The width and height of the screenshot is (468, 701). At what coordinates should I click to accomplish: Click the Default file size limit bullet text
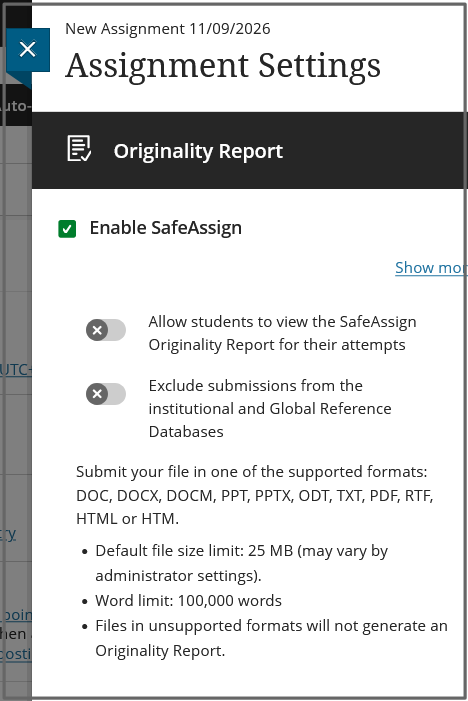click(x=242, y=563)
